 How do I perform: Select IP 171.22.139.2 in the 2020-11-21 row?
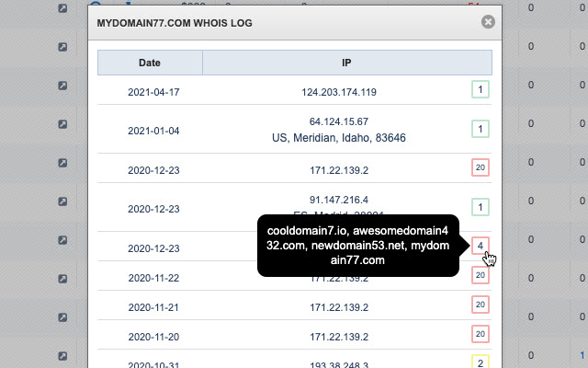click(339, 307)
